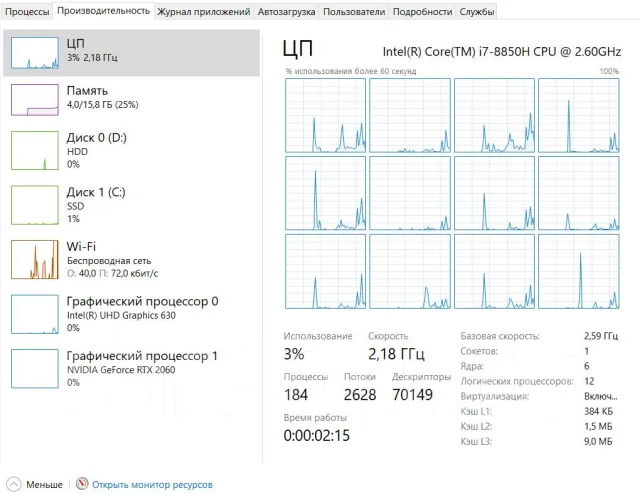Screen dimensions: 640x503
Task: Click the % использования более 60 секунд caption
Action: click(351, 71)
